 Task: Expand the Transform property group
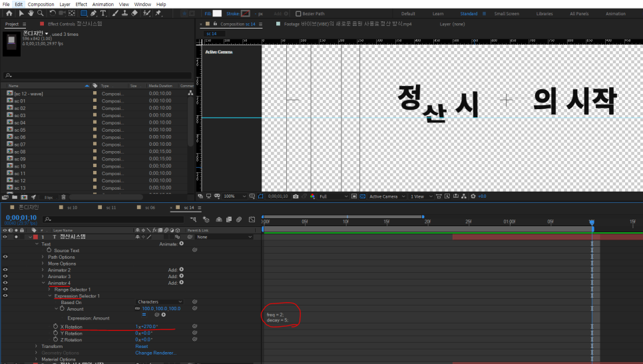pyautogui.click(x=37, y=347)
